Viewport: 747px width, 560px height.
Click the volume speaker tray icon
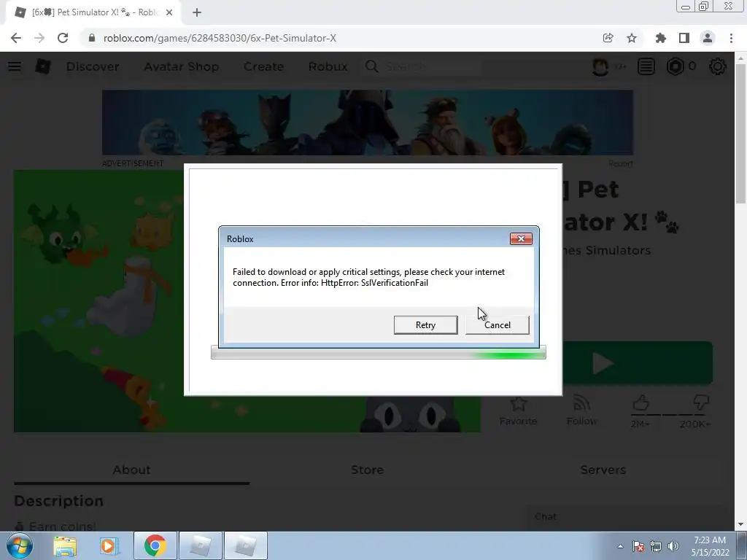[x=673, y=546]
